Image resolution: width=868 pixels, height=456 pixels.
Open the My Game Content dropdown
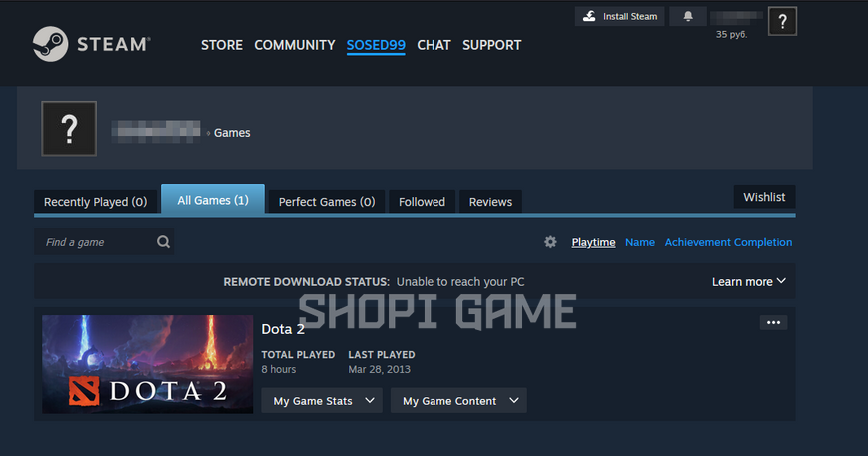(458, 401)
